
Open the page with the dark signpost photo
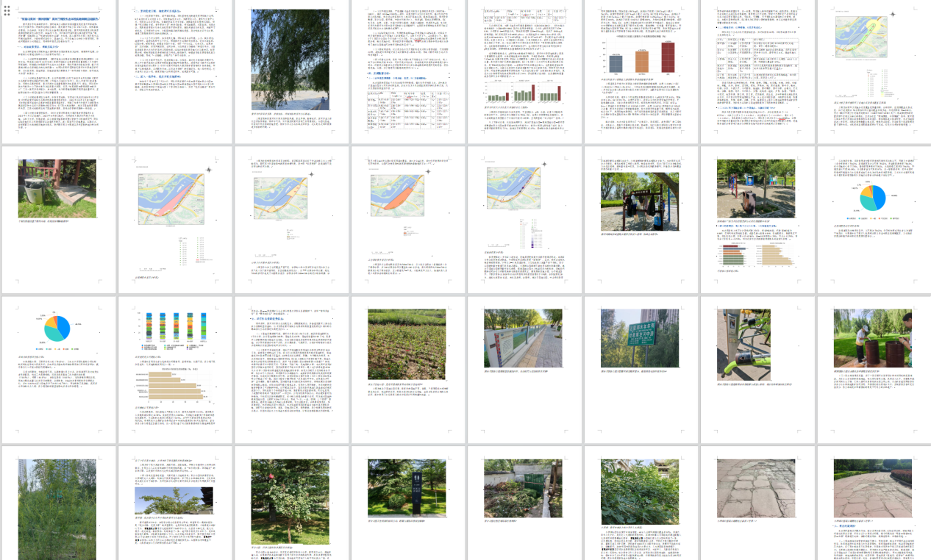pos(407,503)
